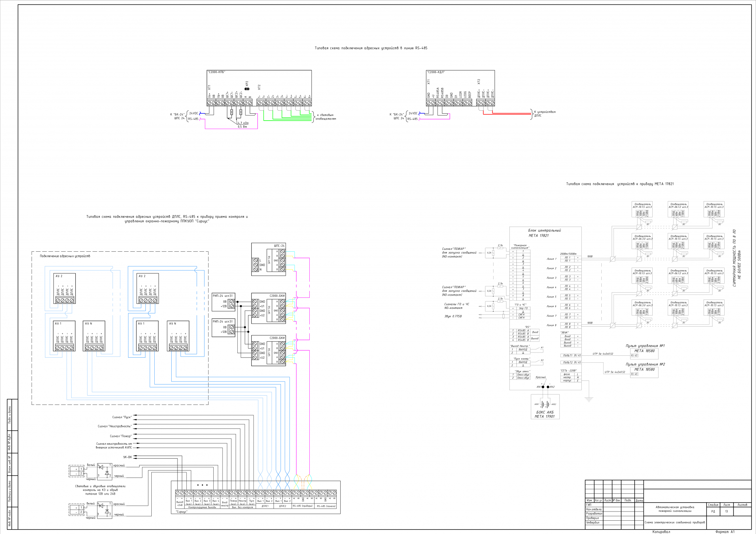Select the "С2000-КПБ" device label
This screenshot has width=756, height=534.
[217, 72]
